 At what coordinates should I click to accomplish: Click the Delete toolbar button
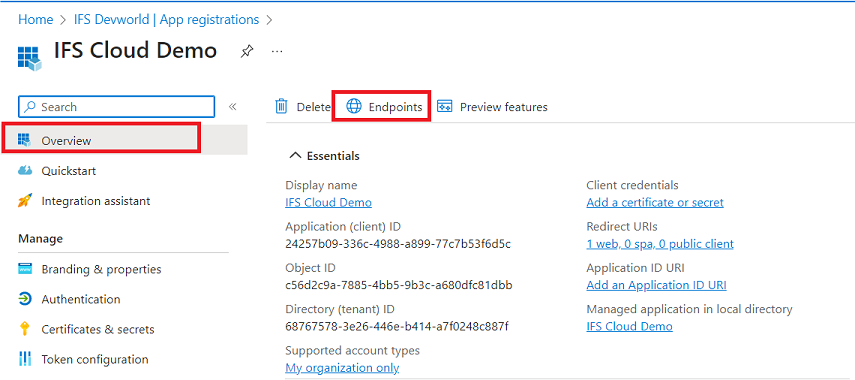[303, 107]
